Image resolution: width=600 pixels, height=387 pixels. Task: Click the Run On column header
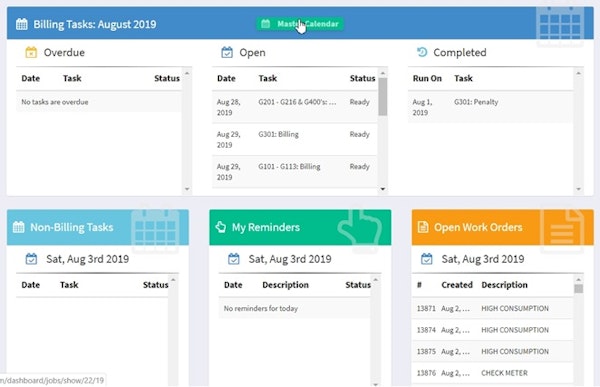point(427,78)
